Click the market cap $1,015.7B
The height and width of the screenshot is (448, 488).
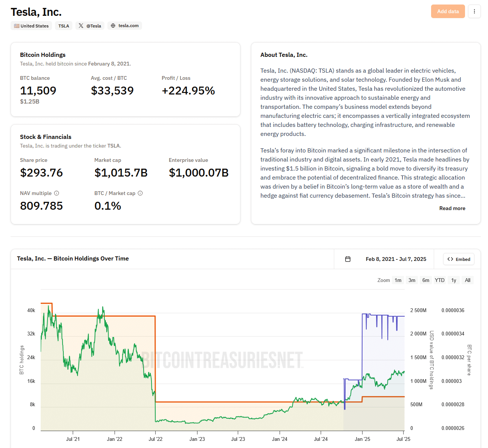tap(121, 173)
